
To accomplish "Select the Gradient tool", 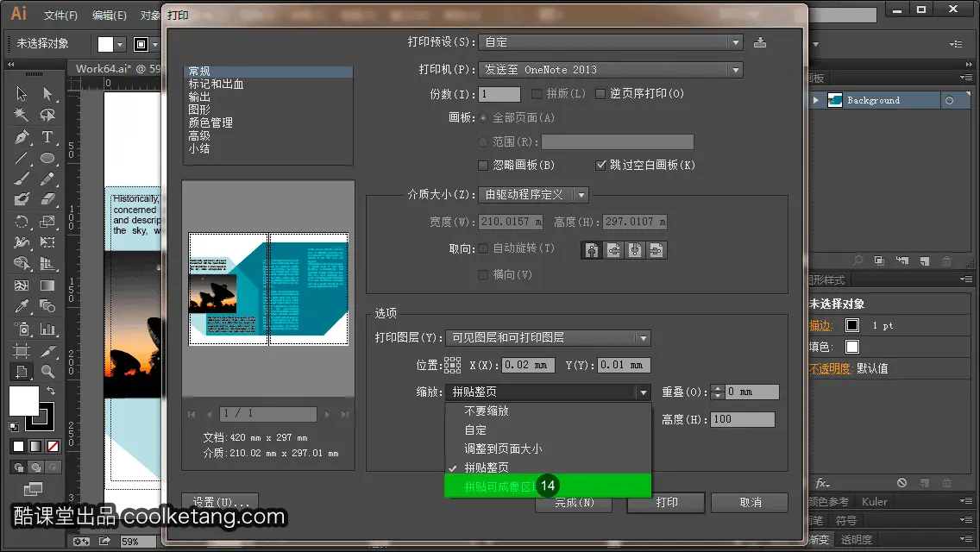I will click(x=47, y=285).
